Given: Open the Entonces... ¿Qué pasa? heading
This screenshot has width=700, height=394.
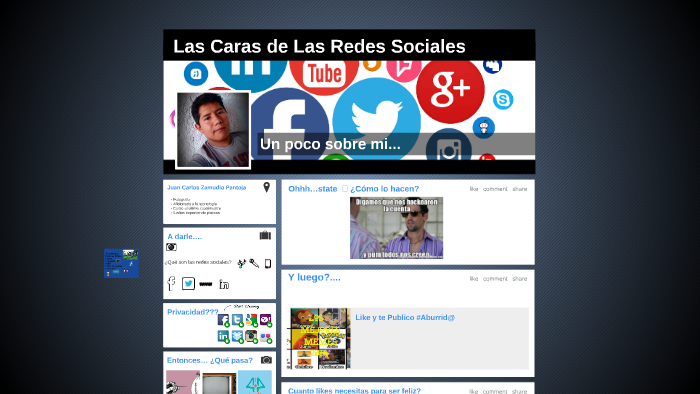Looking at the screenshot, I should [x=210, y=360].
